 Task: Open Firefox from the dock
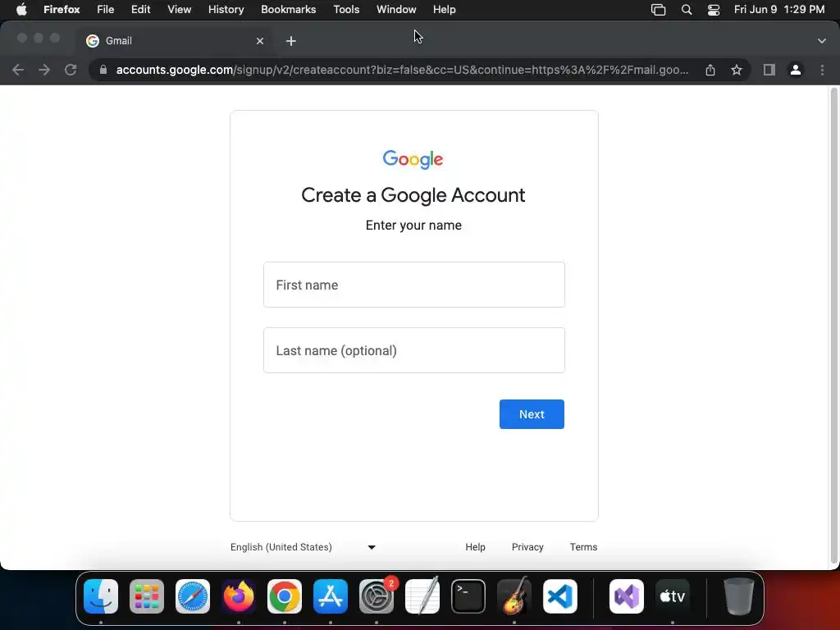[x=239, y=596]
